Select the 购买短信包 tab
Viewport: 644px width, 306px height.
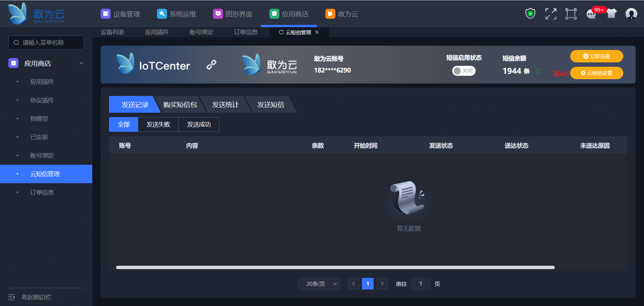pyautogui.click(x=180, y=104)
